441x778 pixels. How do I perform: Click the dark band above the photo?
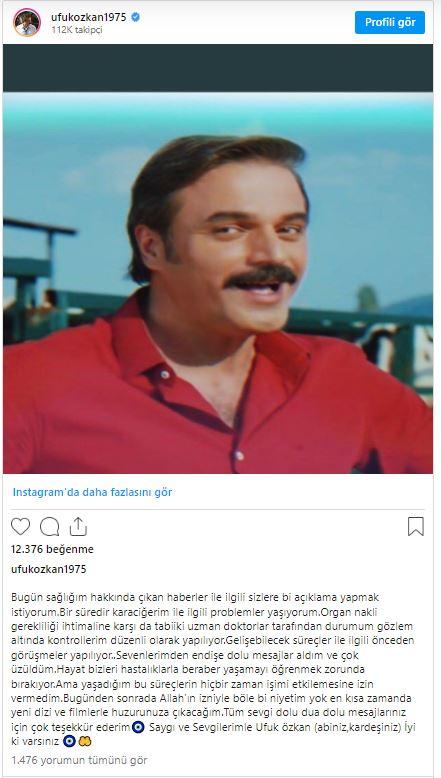coord(218,68)
